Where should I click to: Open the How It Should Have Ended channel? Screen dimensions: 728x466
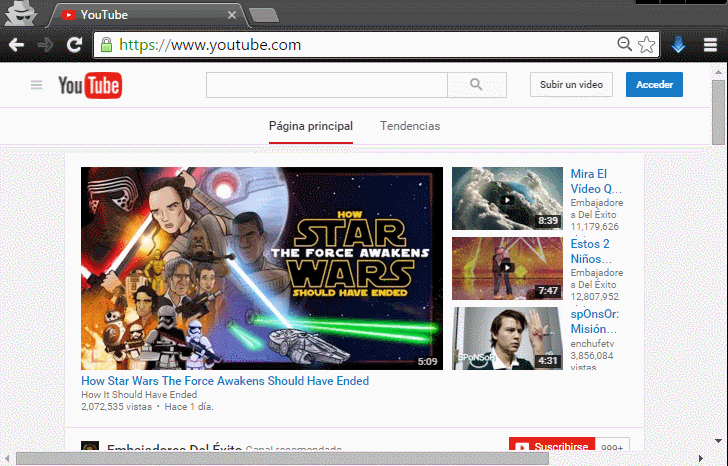tap(139, 395)
